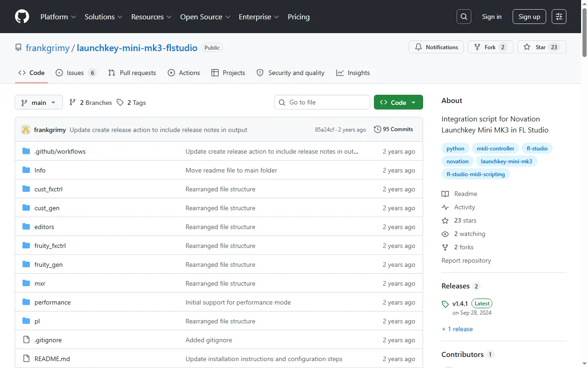Click the fork icon next to 2 forks
588x368 pixels.
[445, 247]
